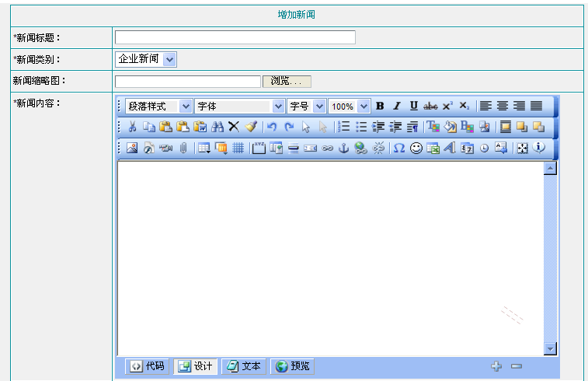Screen dimensions: 588x381
Task: Insert a horizontal rule line
Action: coord(294,148)
